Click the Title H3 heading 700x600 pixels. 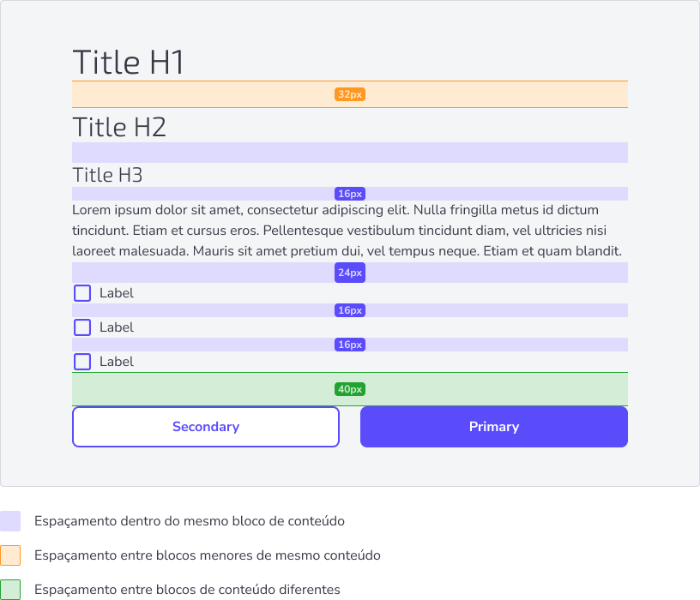tap(107, 175)
